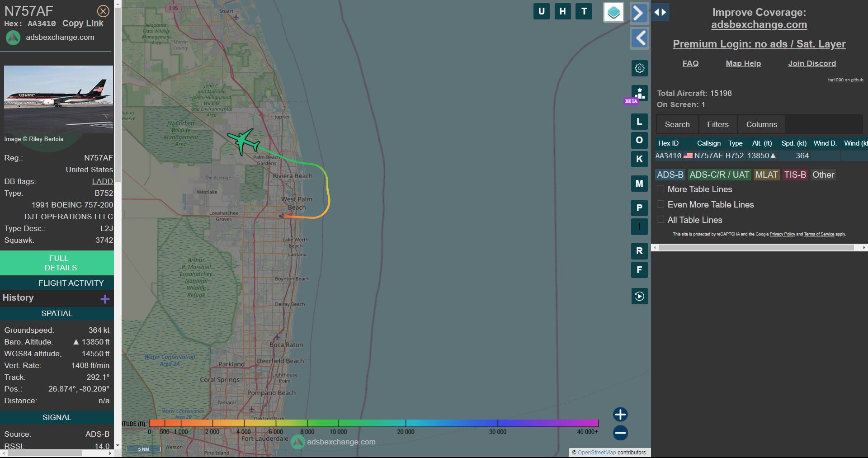Click the replay history playback icon
The image size is (868, 458).
click(639, 296)
